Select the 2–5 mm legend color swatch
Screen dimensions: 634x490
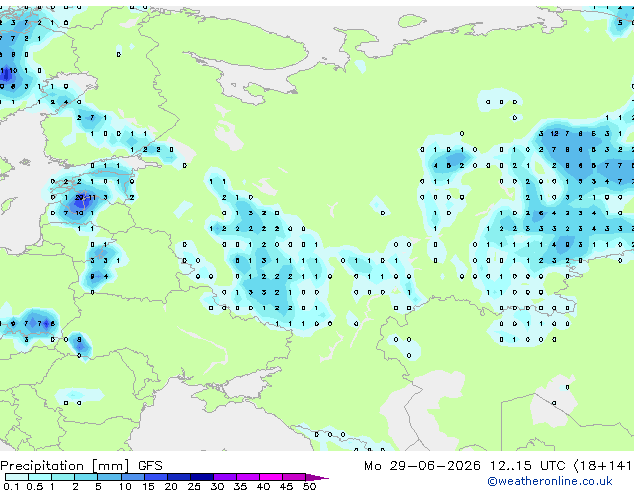click(x=86, y=477)
